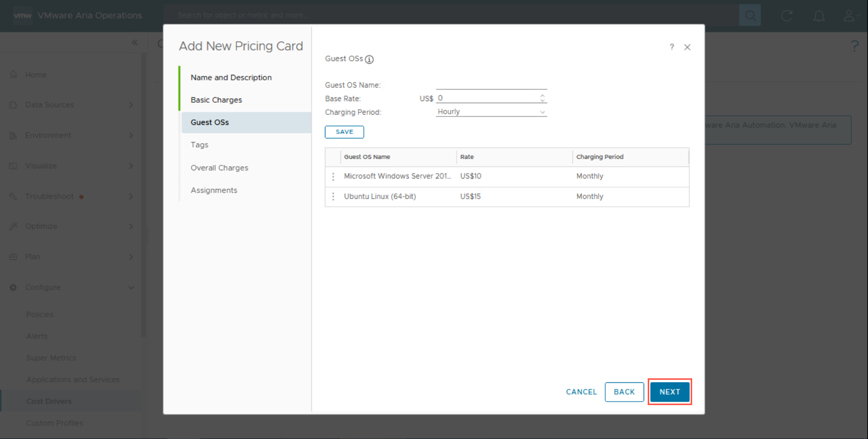
Task: Click the NEXT button
Action: click(669, 392)
